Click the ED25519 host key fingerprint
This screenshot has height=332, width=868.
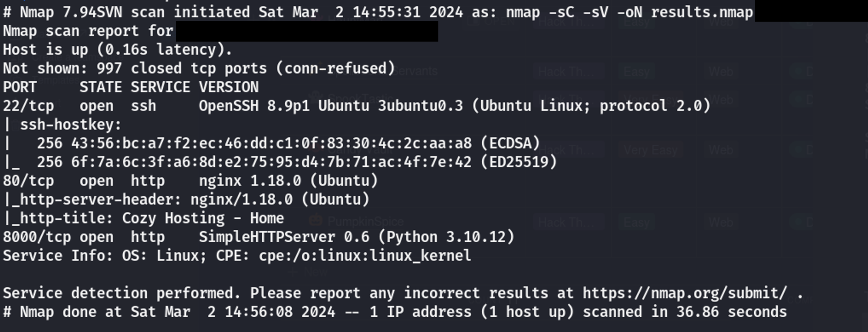pyautogui.click(x=271, y=162)
